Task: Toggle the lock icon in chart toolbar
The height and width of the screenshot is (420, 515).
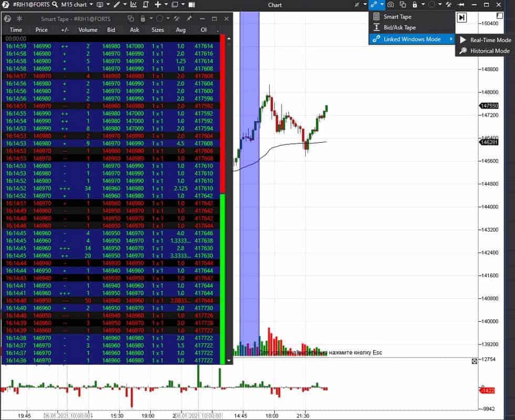Action: 415,5
